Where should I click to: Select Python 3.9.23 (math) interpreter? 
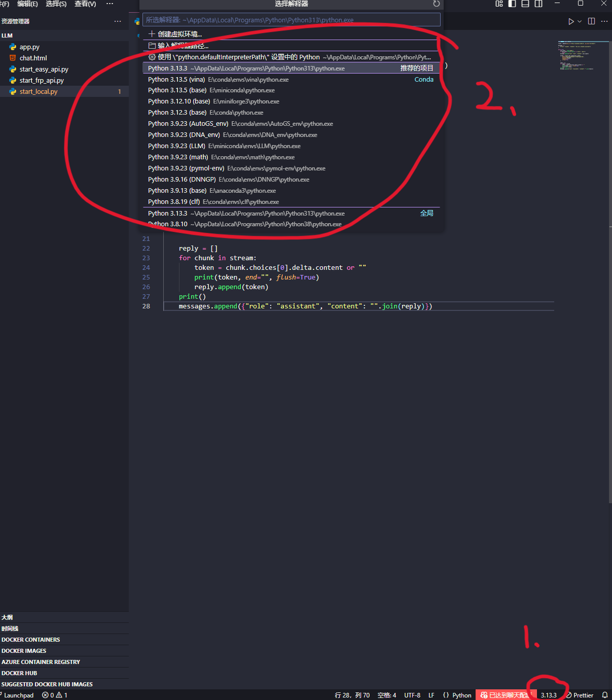coord(291,157)
